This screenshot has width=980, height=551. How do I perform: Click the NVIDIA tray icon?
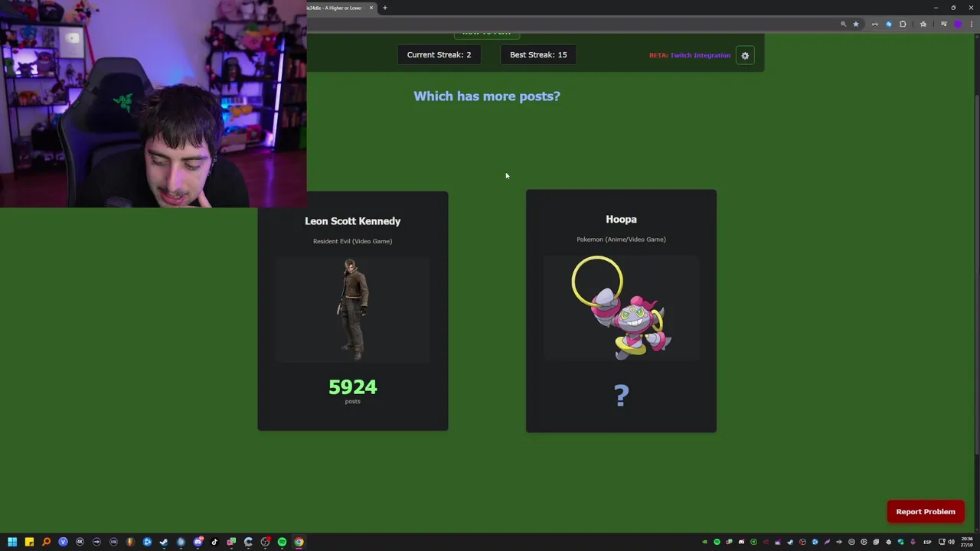pyautogui.click(x=704, y=542)
